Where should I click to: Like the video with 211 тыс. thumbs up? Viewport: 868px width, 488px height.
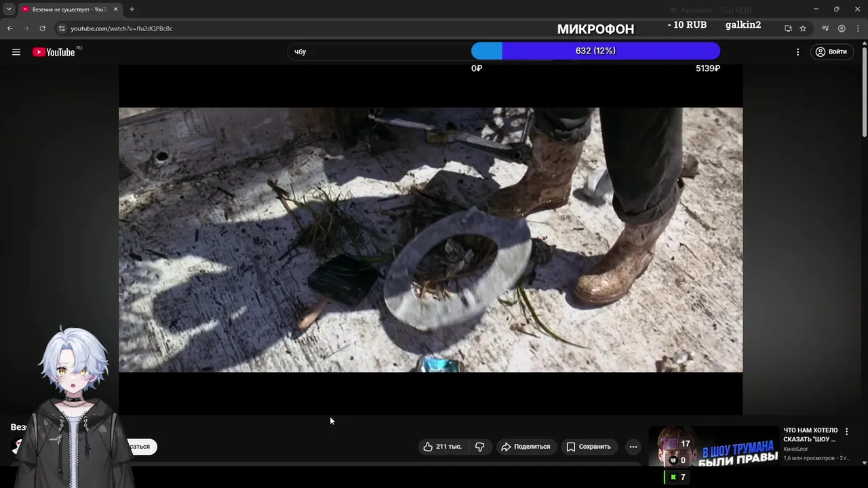(442, 447)
